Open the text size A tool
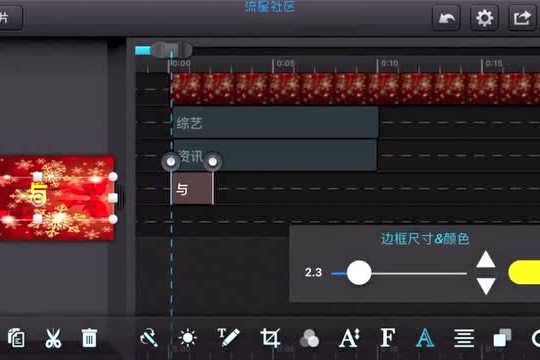Image resolution: width=540 pixels, height=360 pixels. click(x=349, y=338)
